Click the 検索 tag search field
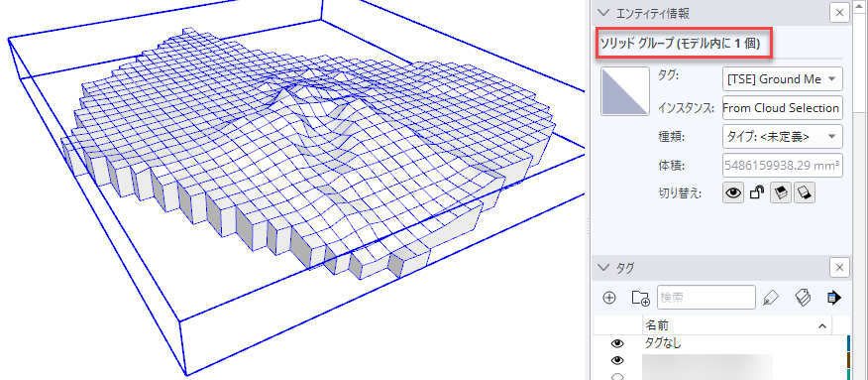The width and height of the screenshot is (868, 380). click(x=706, y=298)
